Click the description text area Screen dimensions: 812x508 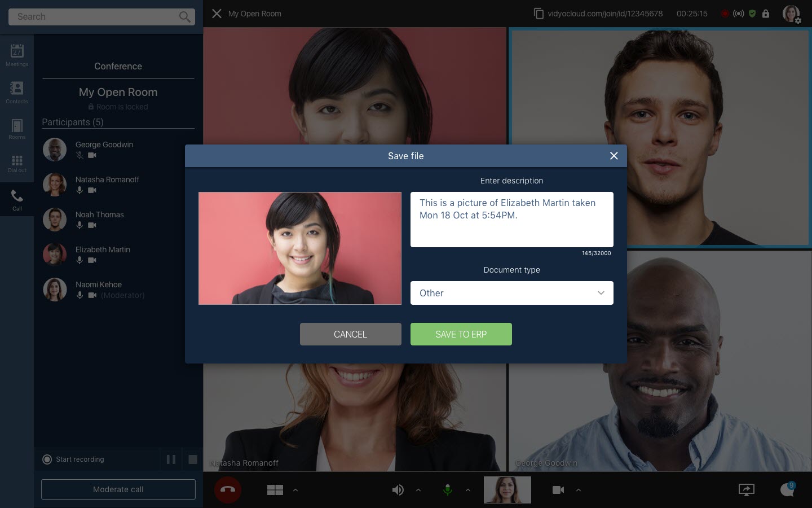(512, 220)
